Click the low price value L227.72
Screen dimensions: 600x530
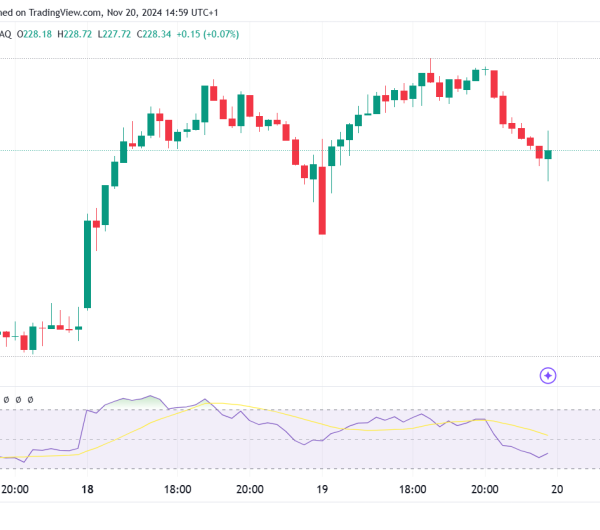click(x=114, y=34)
